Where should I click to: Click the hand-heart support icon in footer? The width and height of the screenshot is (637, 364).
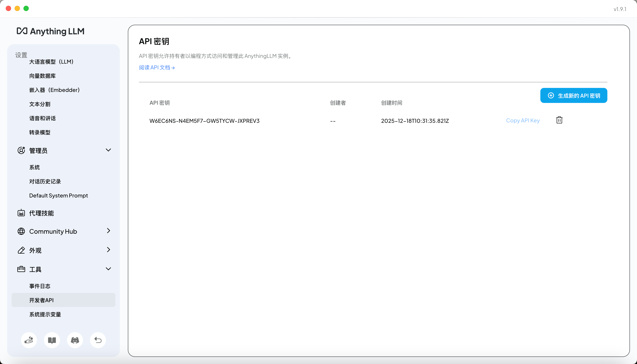[29, 340]
